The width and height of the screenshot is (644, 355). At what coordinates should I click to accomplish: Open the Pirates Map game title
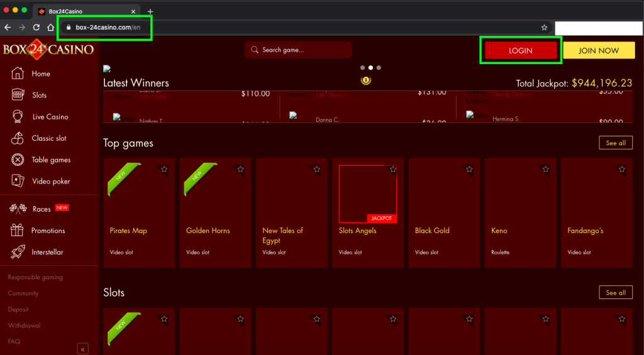[128, 230]
